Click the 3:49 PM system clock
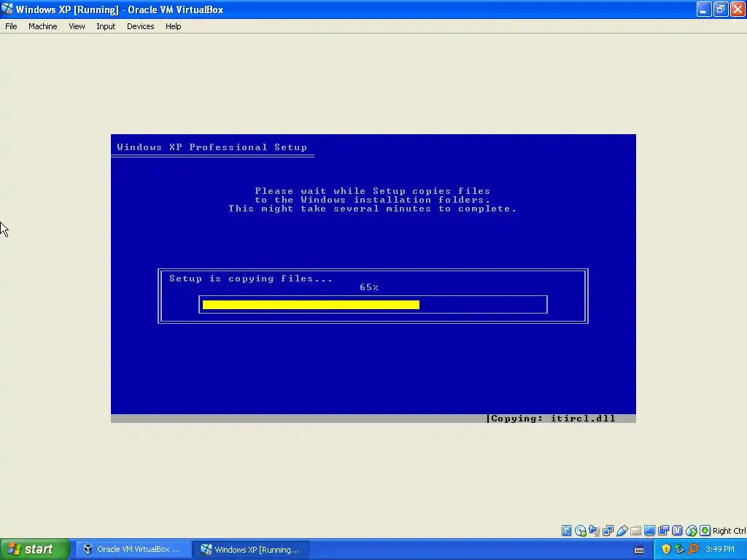Viewport: 747px width, 560px height. coord(720,550)
